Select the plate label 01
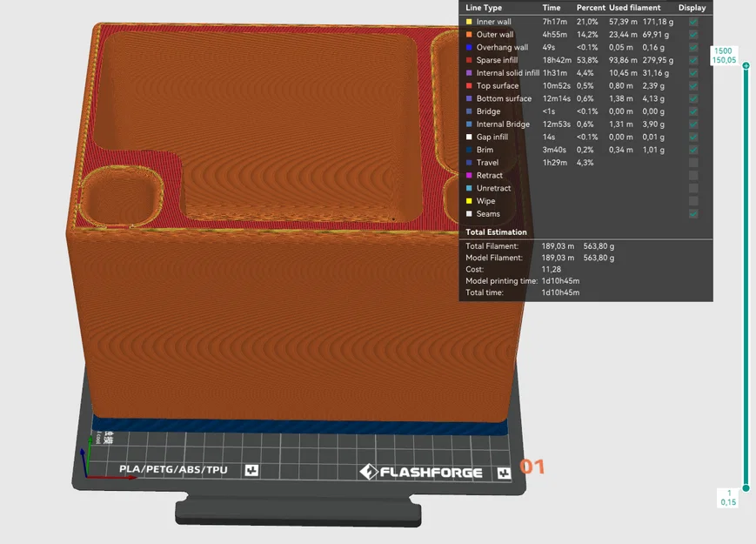This screenshot has width=756, height=544. click(531, 467)
